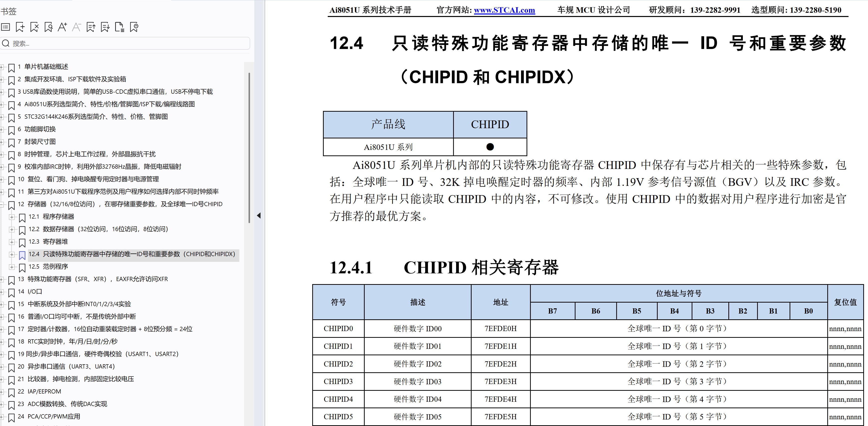The width and height of the screenshot is (868, 426).
Task: Click bookmark icon beside 14 I/O口
Action: (x=11, y=293)
